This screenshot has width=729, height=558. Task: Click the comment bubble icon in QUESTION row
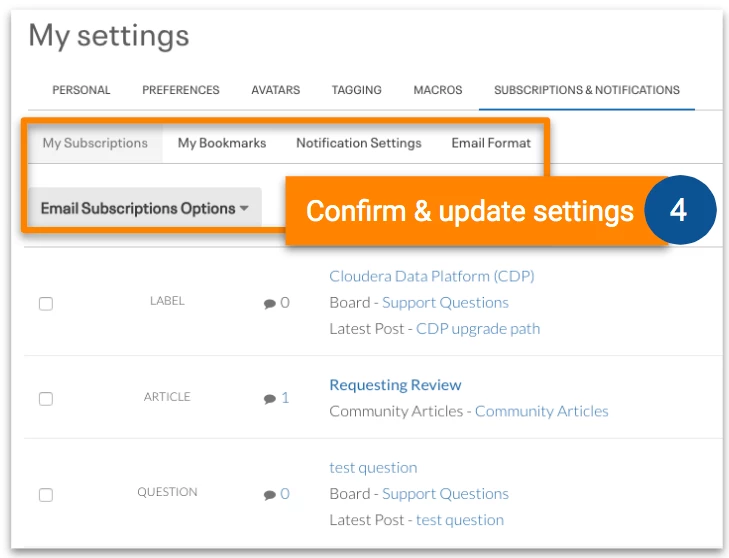(x=270, y=494)
